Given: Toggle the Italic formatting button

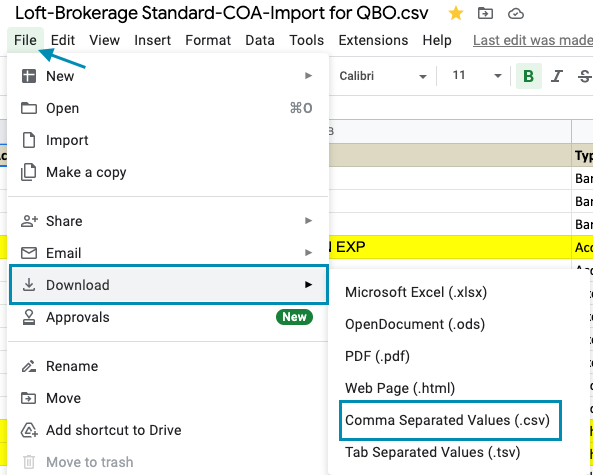Looking at the screenshot, I should (556, 76).
